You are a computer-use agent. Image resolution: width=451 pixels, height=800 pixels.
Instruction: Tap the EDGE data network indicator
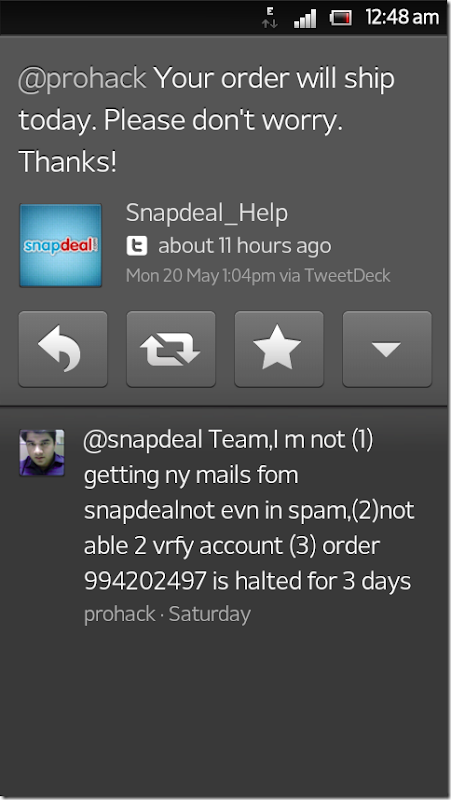click(x=269, y=17)
